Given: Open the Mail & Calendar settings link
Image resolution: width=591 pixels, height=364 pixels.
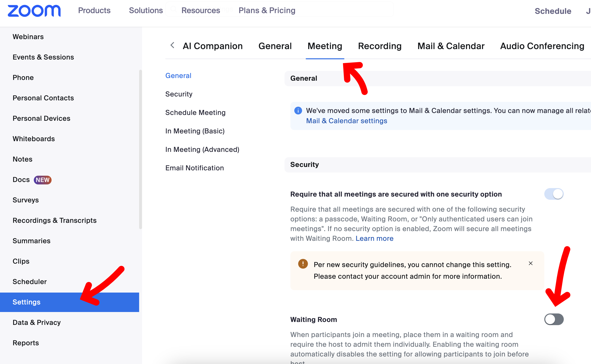Looking at the screenshot, I should pos(347,121).
